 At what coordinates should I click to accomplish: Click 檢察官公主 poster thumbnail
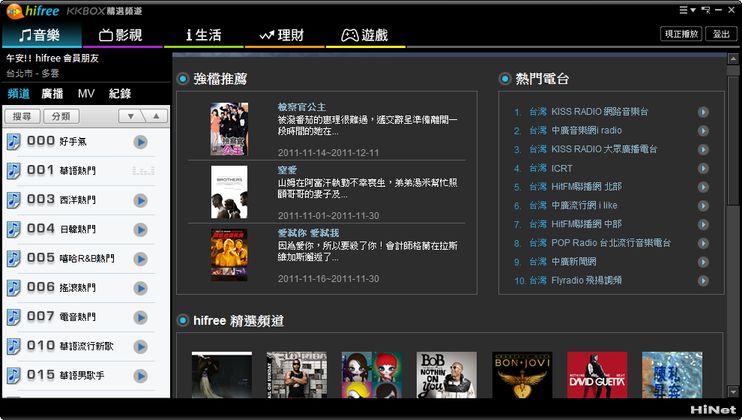click(229, 129)
